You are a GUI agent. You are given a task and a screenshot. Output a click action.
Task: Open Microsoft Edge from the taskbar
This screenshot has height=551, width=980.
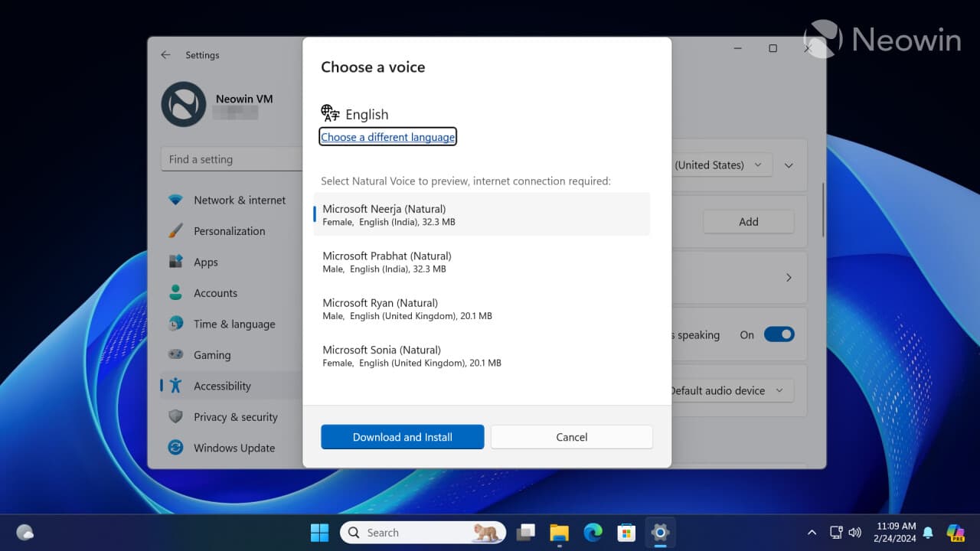pyautogui.click(x=593, y=532)
